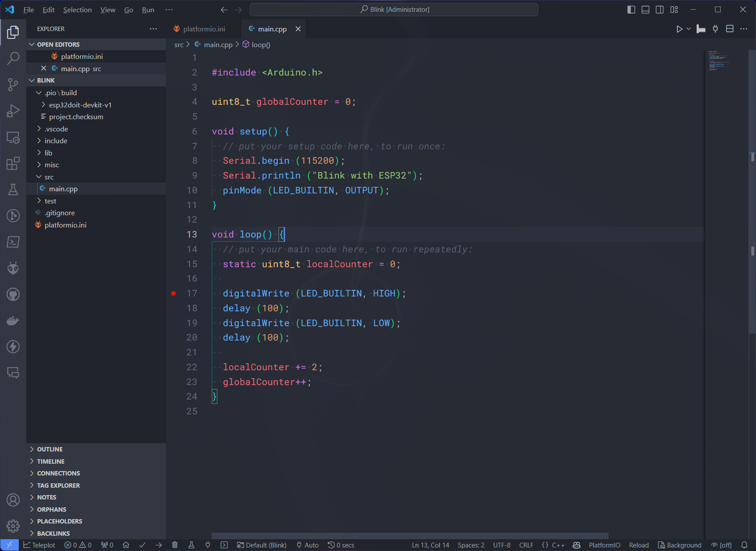This screenshot has height=551, width=756.
Task: Open the Run and Debug view
Action: point(13,111)
